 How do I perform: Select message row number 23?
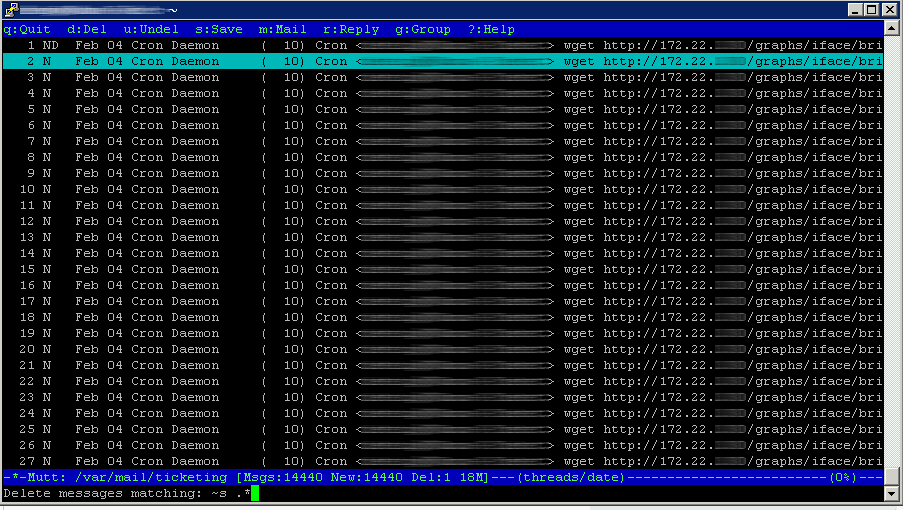tap(442, 397)
